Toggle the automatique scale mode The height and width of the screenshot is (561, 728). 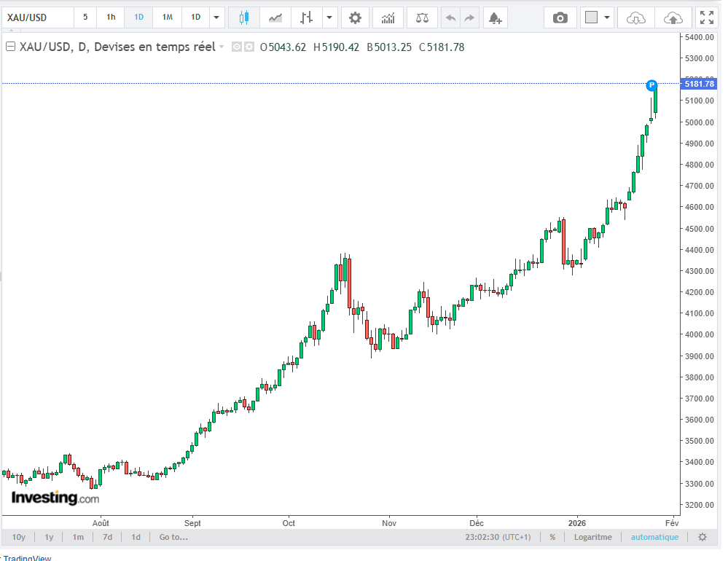pos(654,537)
